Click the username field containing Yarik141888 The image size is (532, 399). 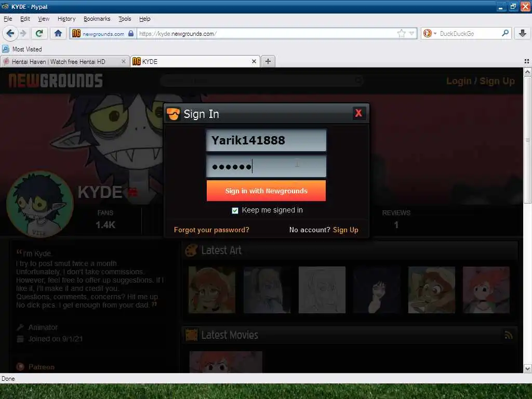coord(267,140)
